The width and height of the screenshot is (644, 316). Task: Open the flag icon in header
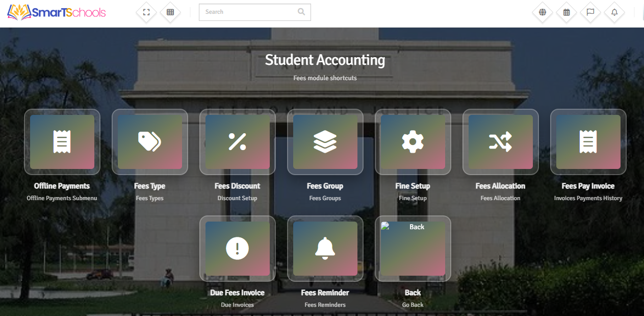(x=590, y=12)
